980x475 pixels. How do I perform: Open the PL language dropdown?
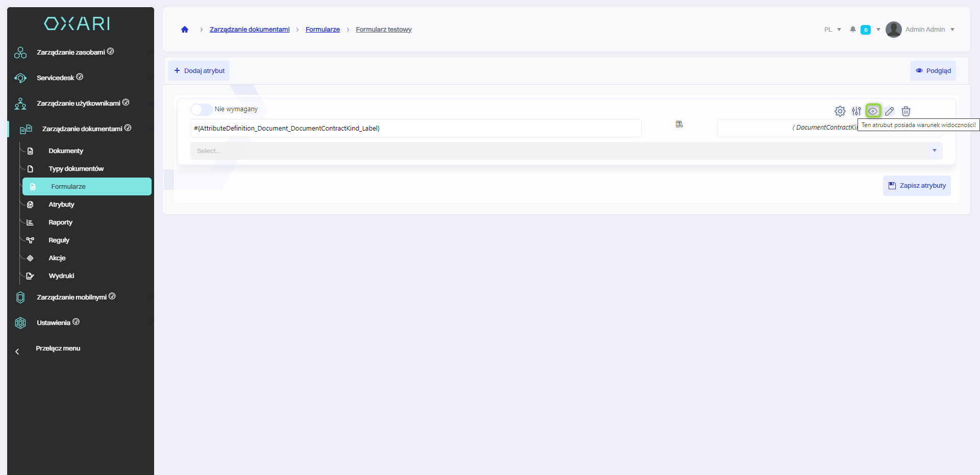pos(832,30)
